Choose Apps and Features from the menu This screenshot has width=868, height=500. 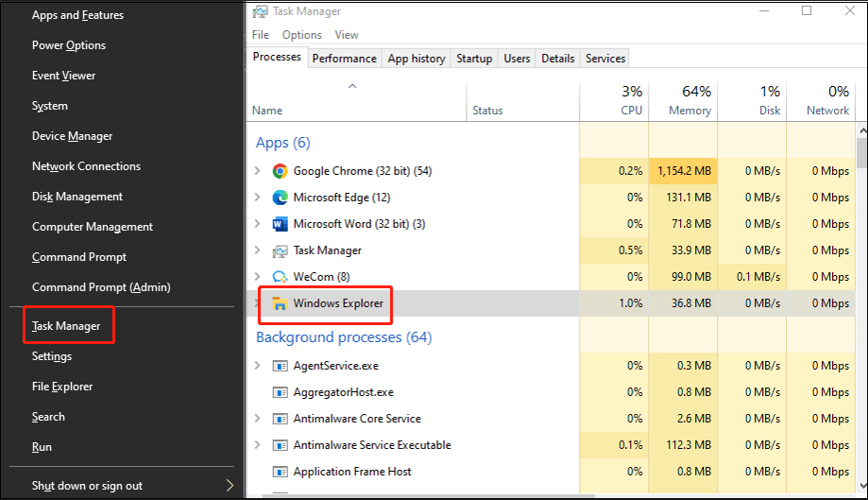click(77, 15)
